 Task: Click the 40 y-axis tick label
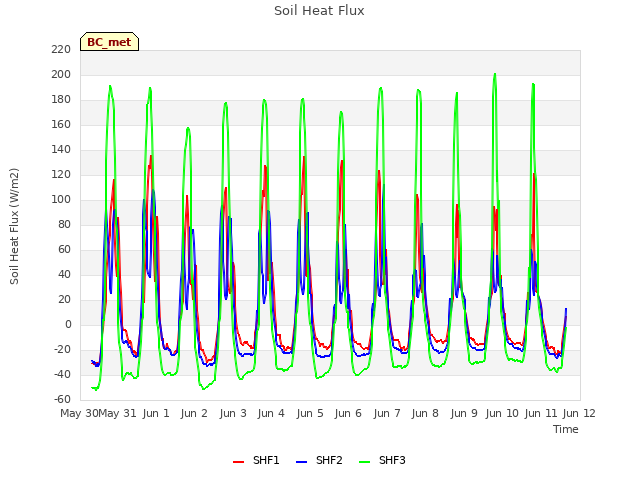pyautogui.click(x=64, y=275)
